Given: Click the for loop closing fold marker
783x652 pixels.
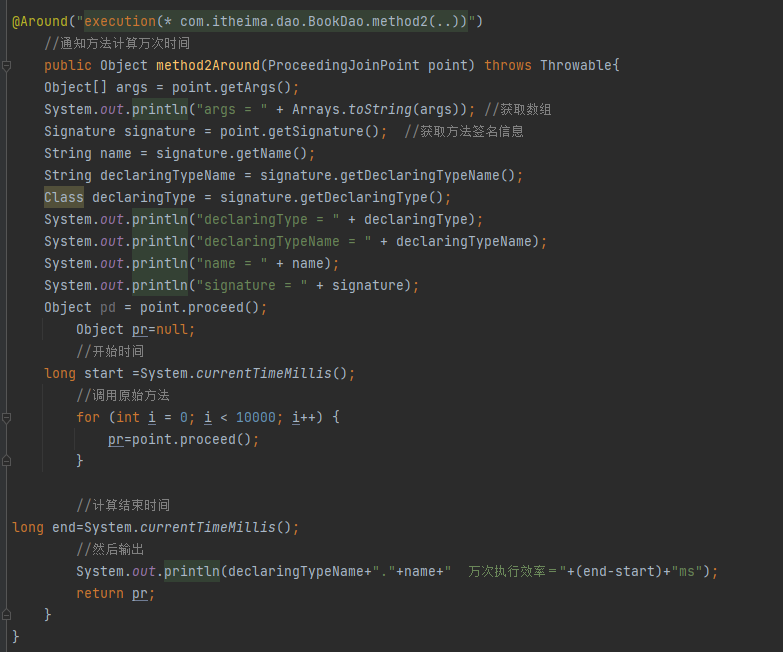Looking at the screenshot, I should 6,461.
